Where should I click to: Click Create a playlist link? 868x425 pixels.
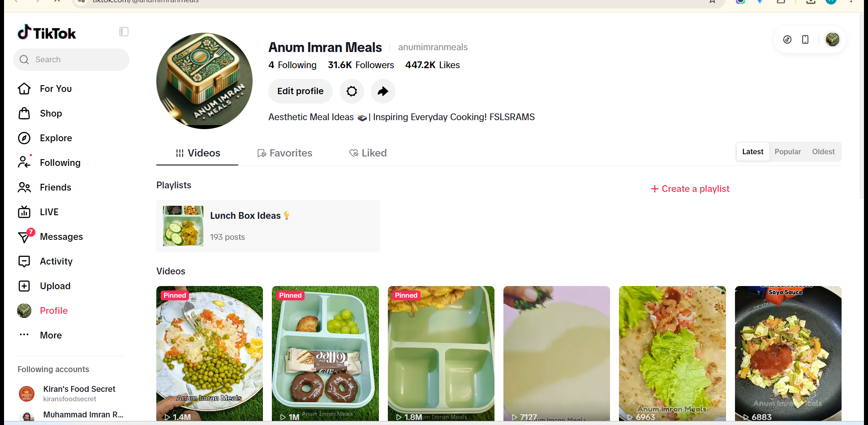[x=690, y=189]
